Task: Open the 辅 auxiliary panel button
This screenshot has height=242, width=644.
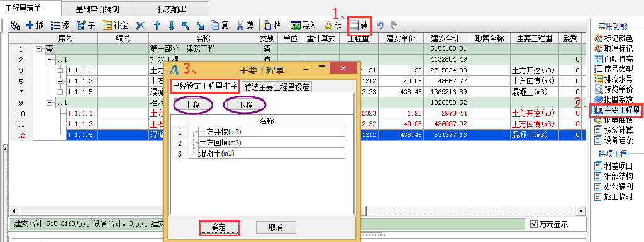Action: [x=360, y=25]
